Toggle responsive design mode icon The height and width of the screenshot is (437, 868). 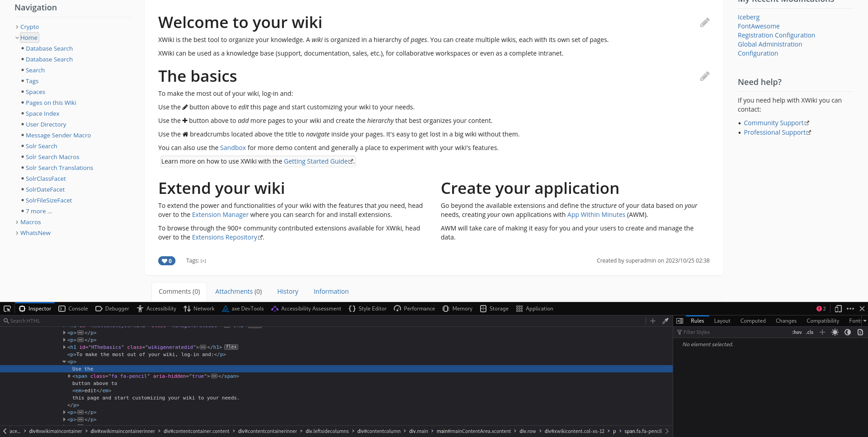coord(838,309)
